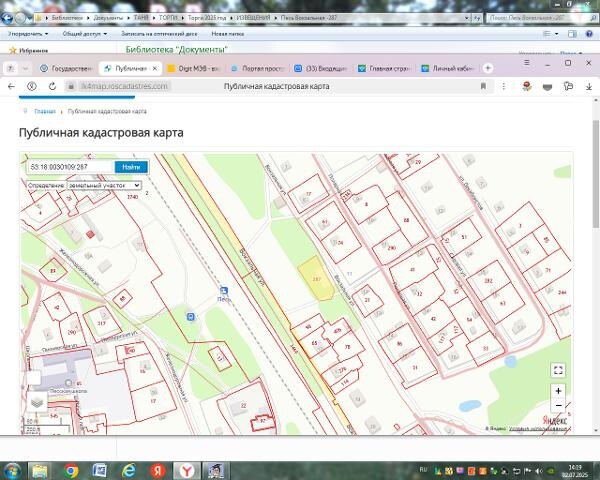600x480 pixels.
Task: Click the bus stop icon on map
Action: tap(191, 317)
